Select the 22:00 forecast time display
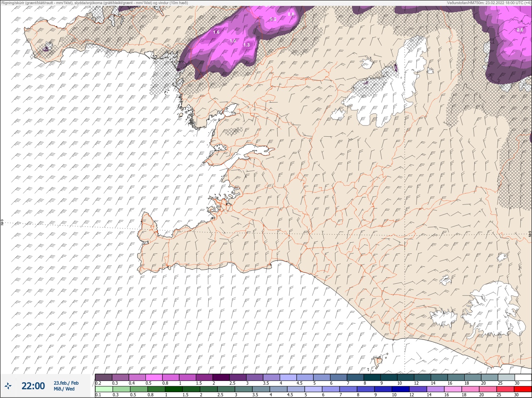The width and height of the screenshot is (532, 398). (x=33, y=386)
